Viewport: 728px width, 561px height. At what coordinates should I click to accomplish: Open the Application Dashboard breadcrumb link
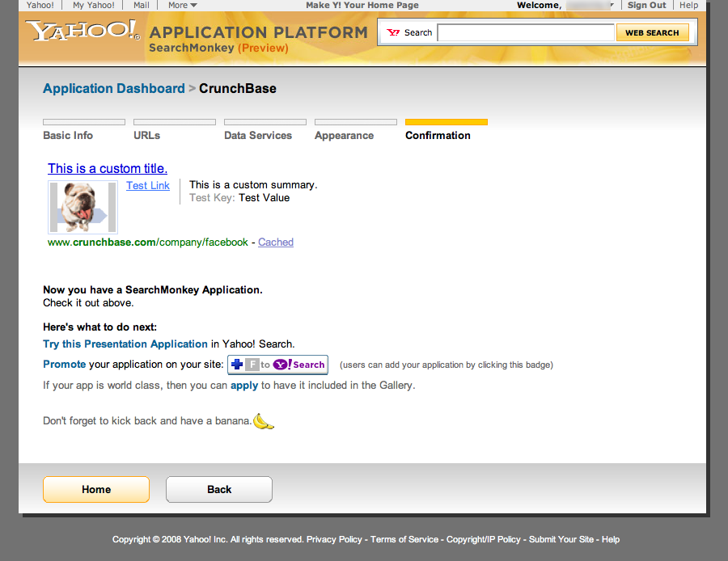(x=114, y=89)
